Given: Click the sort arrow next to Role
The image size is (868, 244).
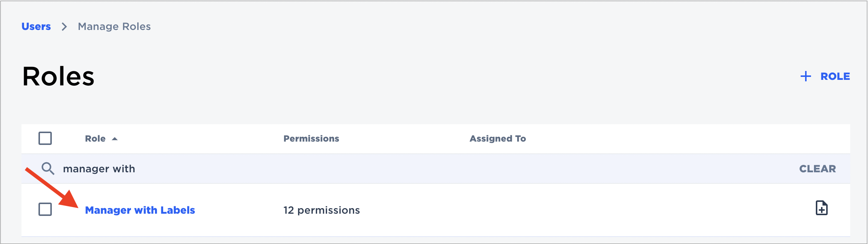Looking at the screenshot, I should (115, 139).
